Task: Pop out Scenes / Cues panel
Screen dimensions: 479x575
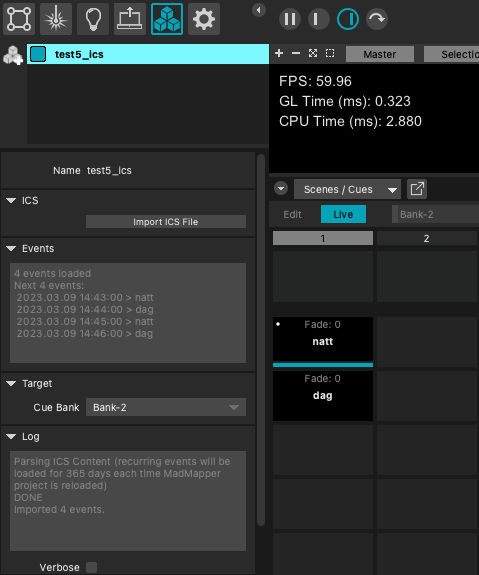Action: click(417, 189)
